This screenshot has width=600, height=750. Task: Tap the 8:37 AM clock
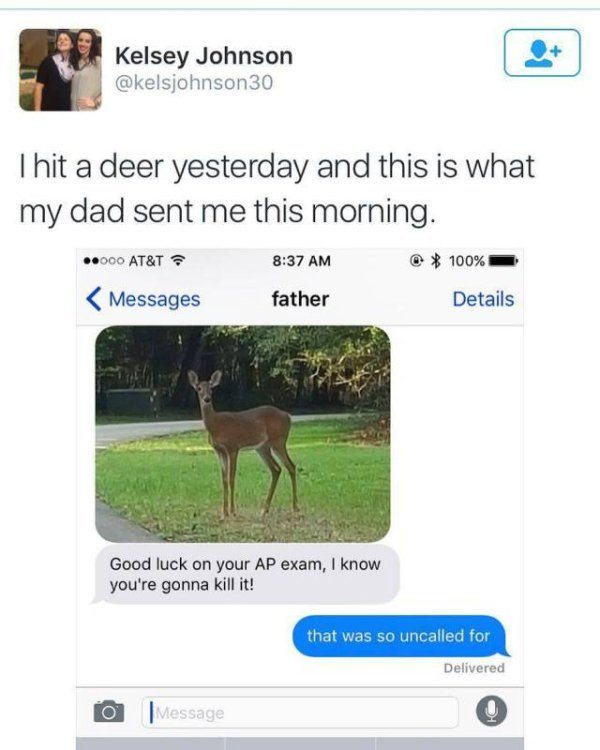click(x=301, y=261)
